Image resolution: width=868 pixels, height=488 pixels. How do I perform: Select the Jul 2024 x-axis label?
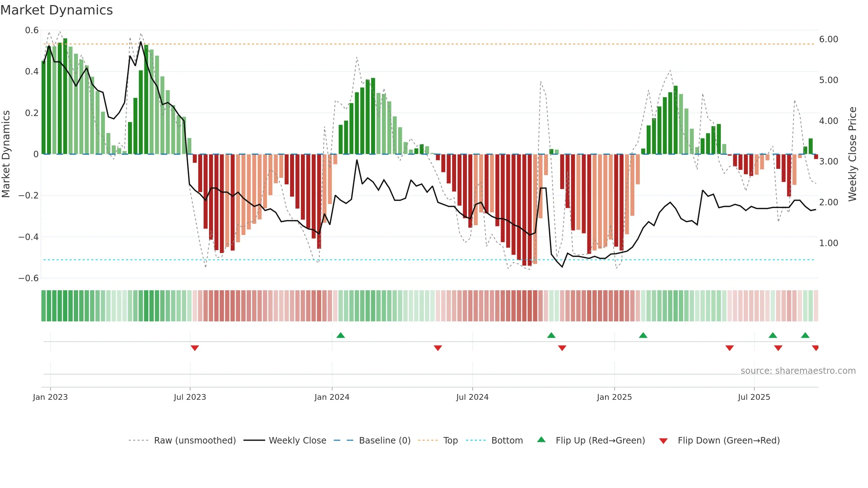(x=472, y=397)
